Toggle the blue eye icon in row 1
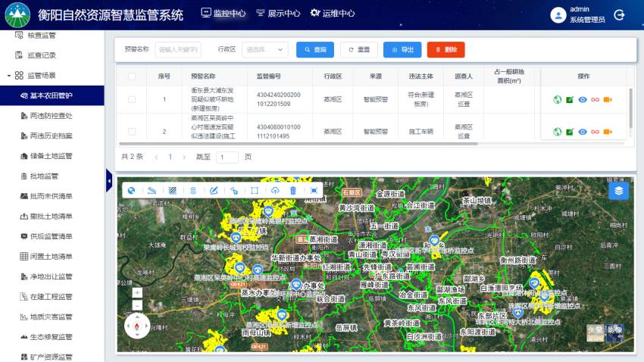Screen dimensions: 644x362 583,100
